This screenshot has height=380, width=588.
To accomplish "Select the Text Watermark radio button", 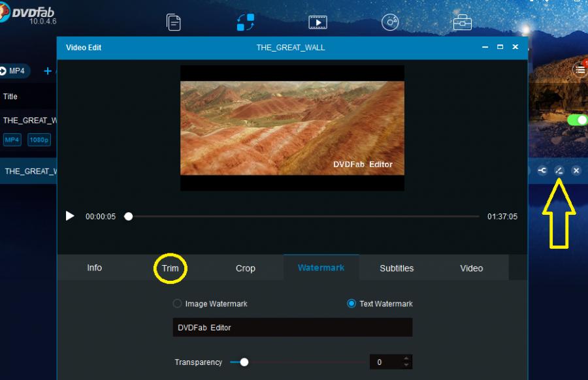I will pos(351,304).
